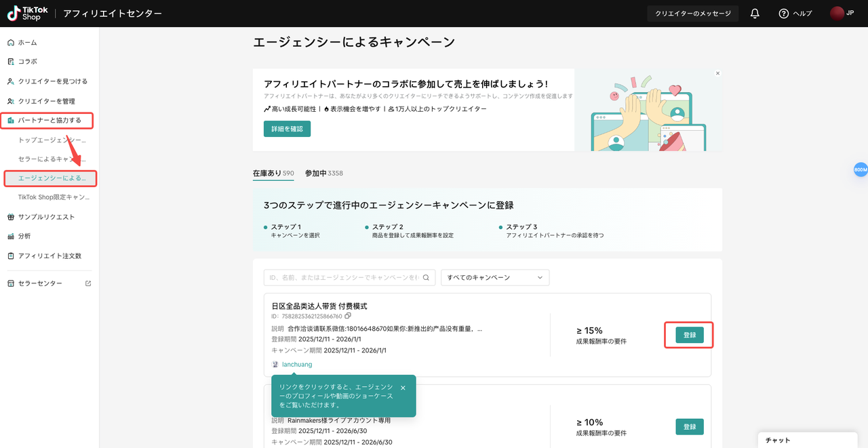The image size is (868, 448).
Task: Open the JP profile avatar
Action: [837, 14]
